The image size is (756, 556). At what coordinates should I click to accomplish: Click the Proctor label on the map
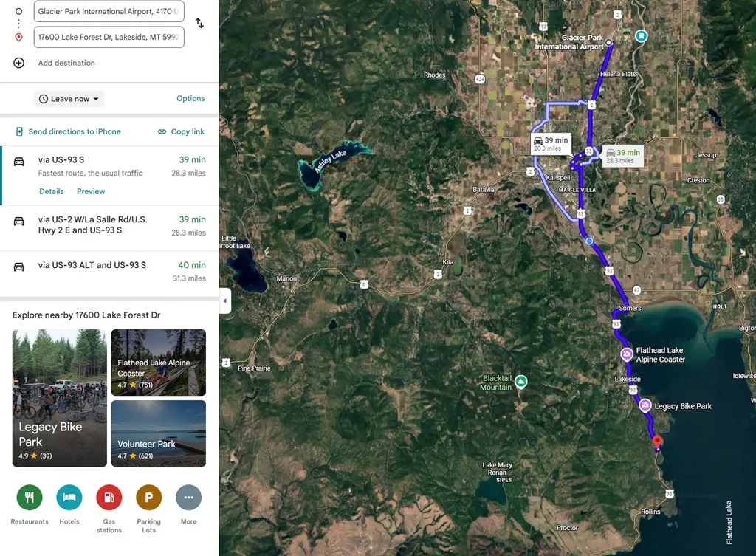pos(567,528)
